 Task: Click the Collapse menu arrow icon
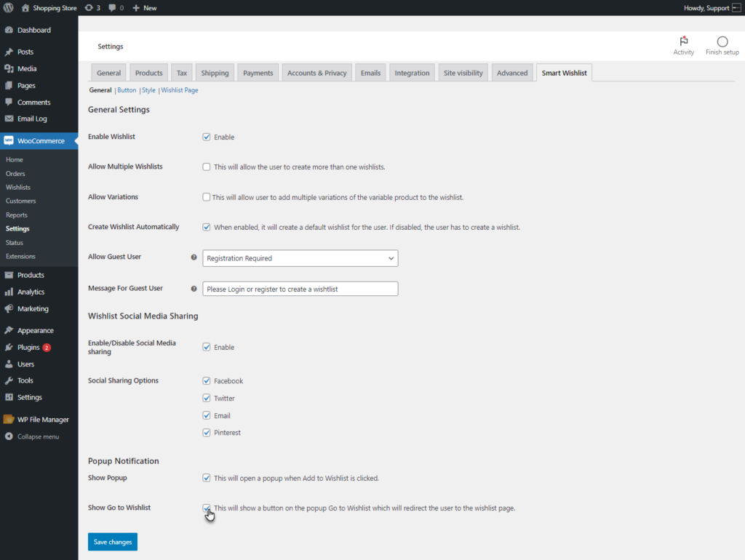point(9,436)
